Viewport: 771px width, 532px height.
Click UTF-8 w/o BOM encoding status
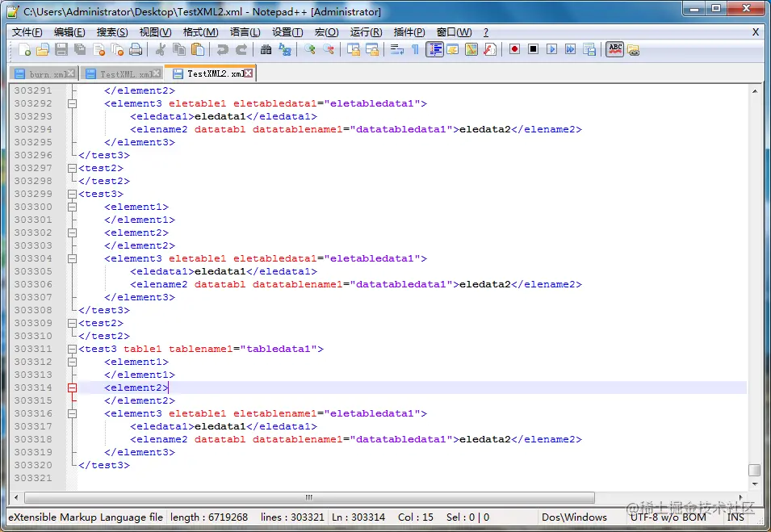[x=668, y=517]
